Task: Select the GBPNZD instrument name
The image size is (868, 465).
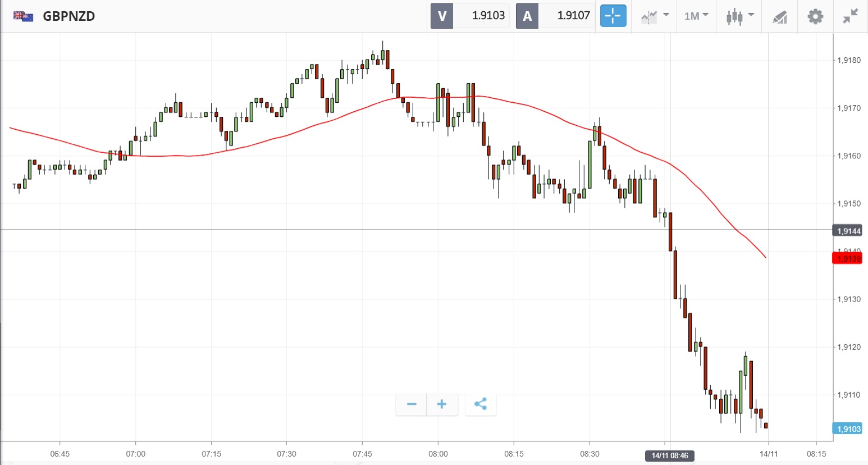Action: [69, 16]
